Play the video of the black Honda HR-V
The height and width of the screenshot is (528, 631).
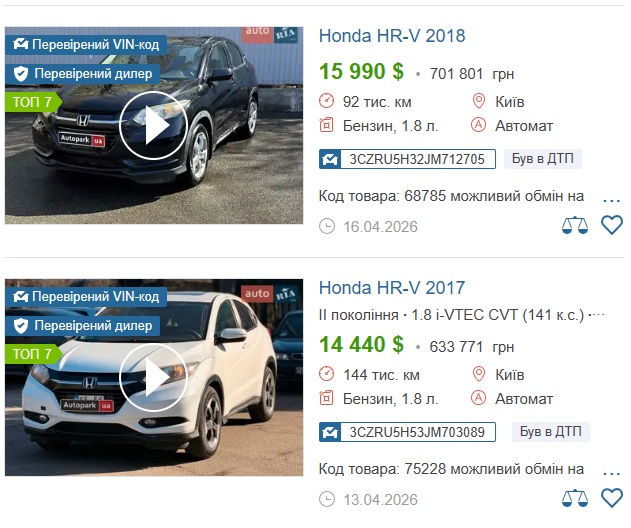tap(153, 125)
